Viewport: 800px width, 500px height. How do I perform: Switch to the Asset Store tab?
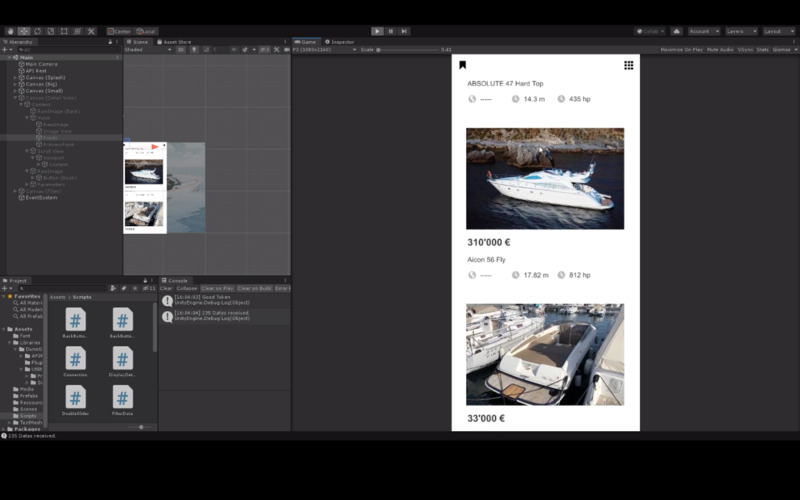pyautogui.click(x=174, y=42)
